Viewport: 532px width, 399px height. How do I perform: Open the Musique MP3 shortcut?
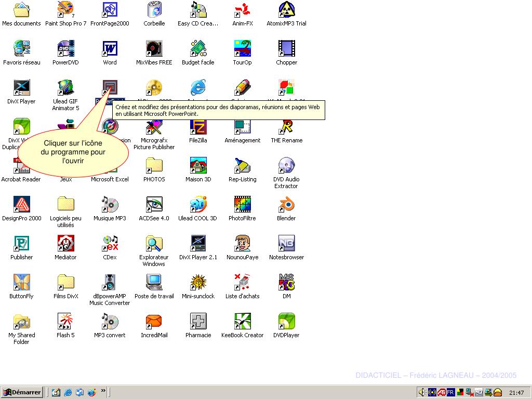click(x=110, y=204)
